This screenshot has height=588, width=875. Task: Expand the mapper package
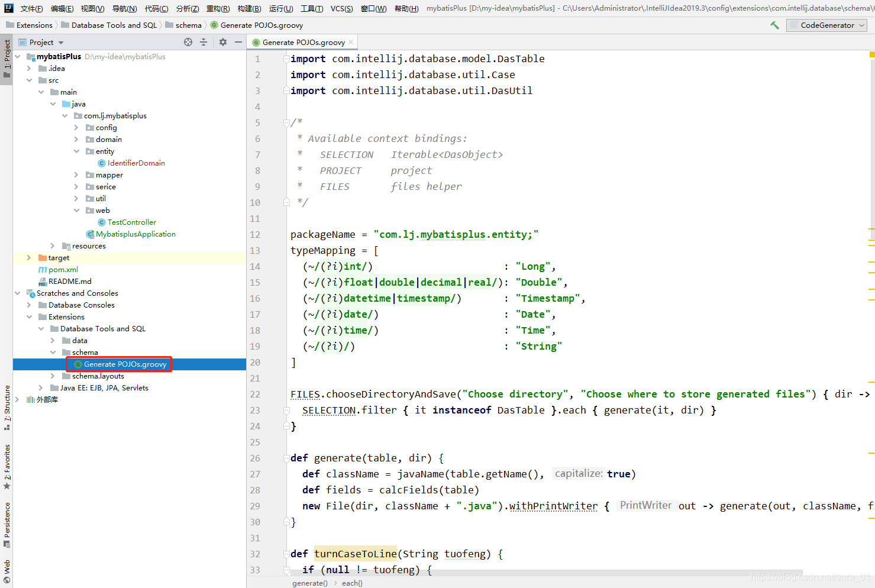point(76,175)
